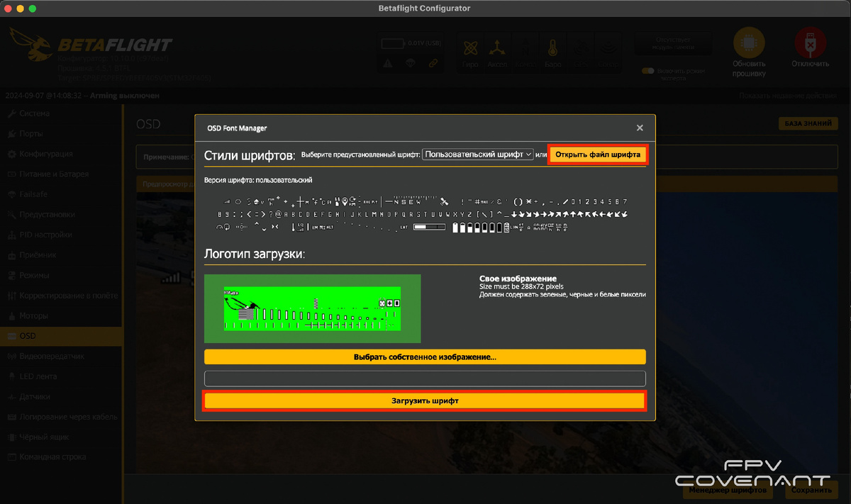Open the Чёрный ящик tab
The width and height of the screenshot is (851, 504).
pos(61,437)
